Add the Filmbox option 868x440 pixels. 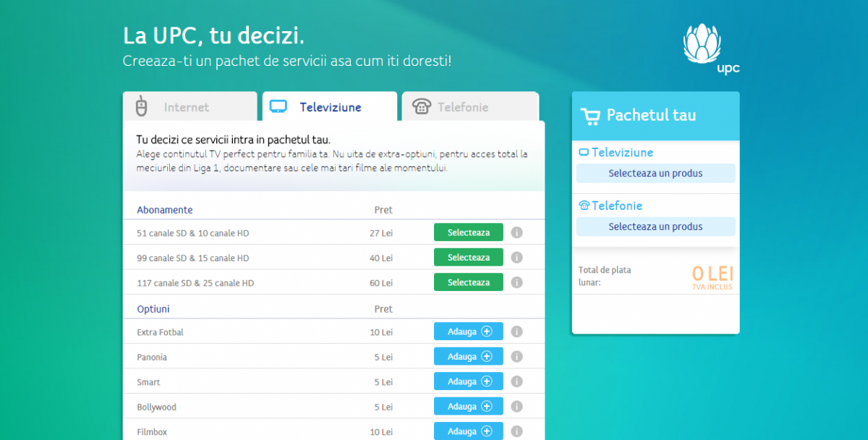pos(468,431)
